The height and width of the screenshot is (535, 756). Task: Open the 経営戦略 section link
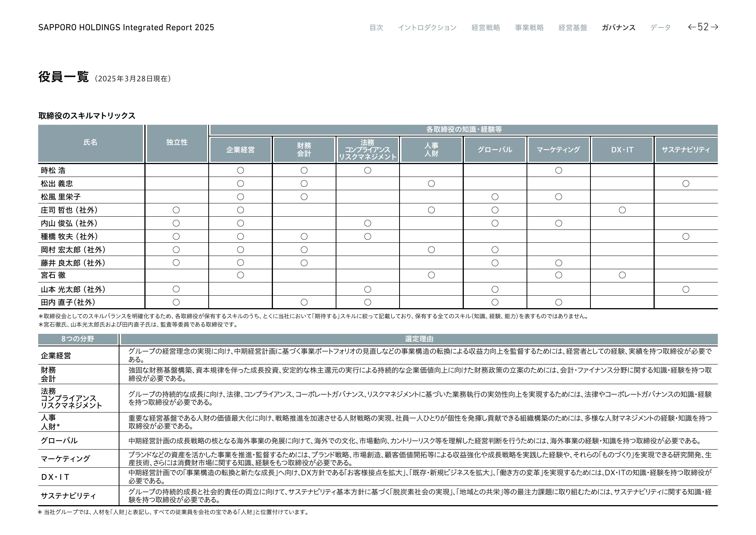[486, 28]
